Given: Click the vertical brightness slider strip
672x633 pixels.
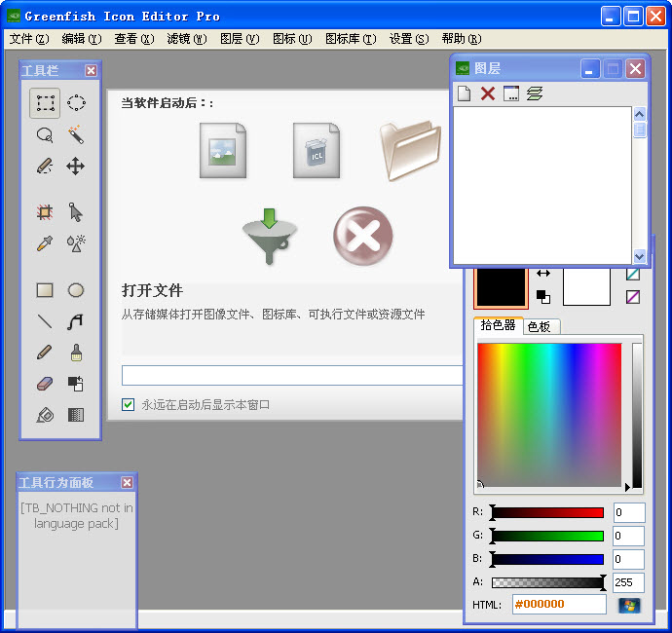Looking at the screenshot, I should [x=637, y=415].
